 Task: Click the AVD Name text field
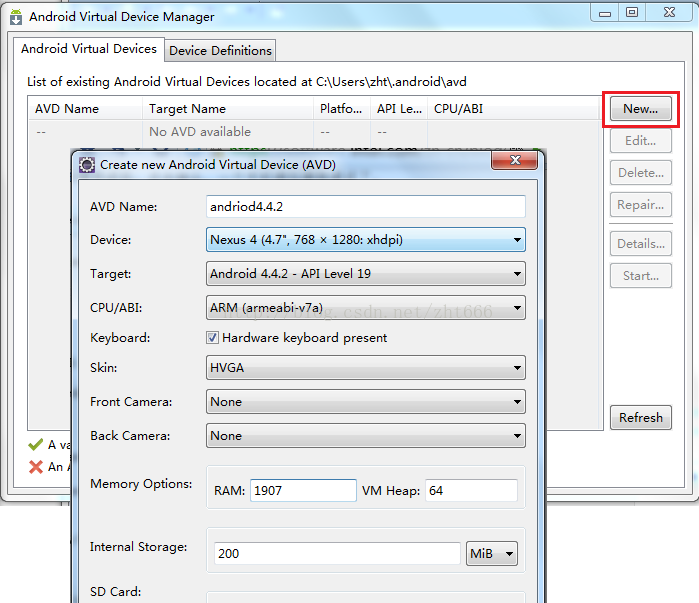366,207
